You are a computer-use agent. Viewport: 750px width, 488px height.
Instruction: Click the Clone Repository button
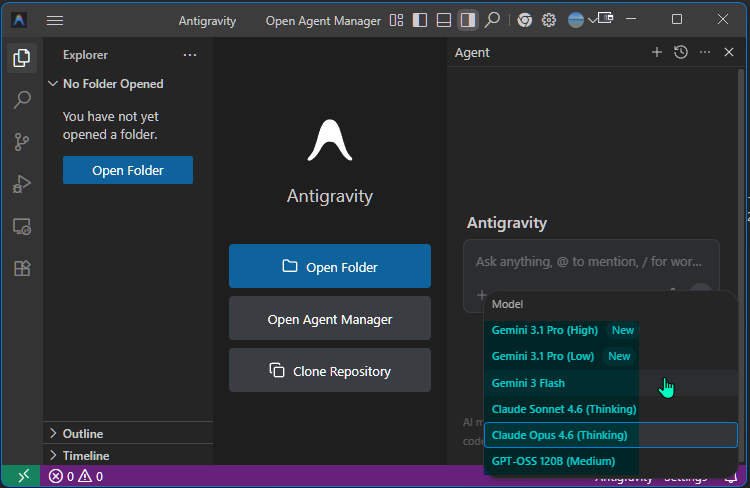330,370
